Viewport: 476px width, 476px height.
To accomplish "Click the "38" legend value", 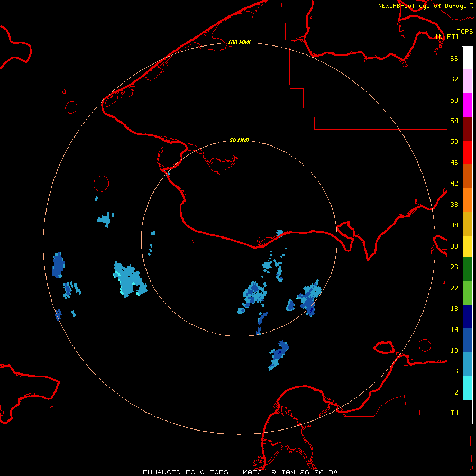I will pyautogui.click(x=454, y=205).
